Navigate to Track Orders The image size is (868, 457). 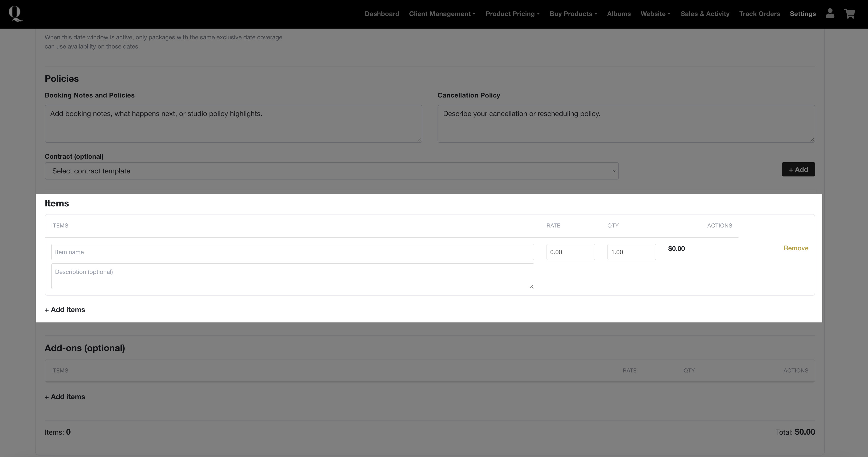coord(759,14)
